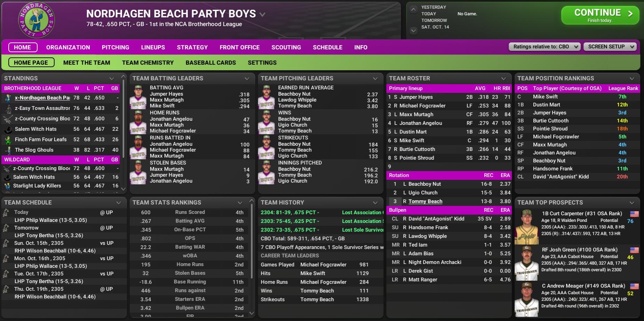The height and width of the screenshot is (321, 644).
Task: Click the Nordhagen Party Boys team logo
Action: (x=36, y=20)
